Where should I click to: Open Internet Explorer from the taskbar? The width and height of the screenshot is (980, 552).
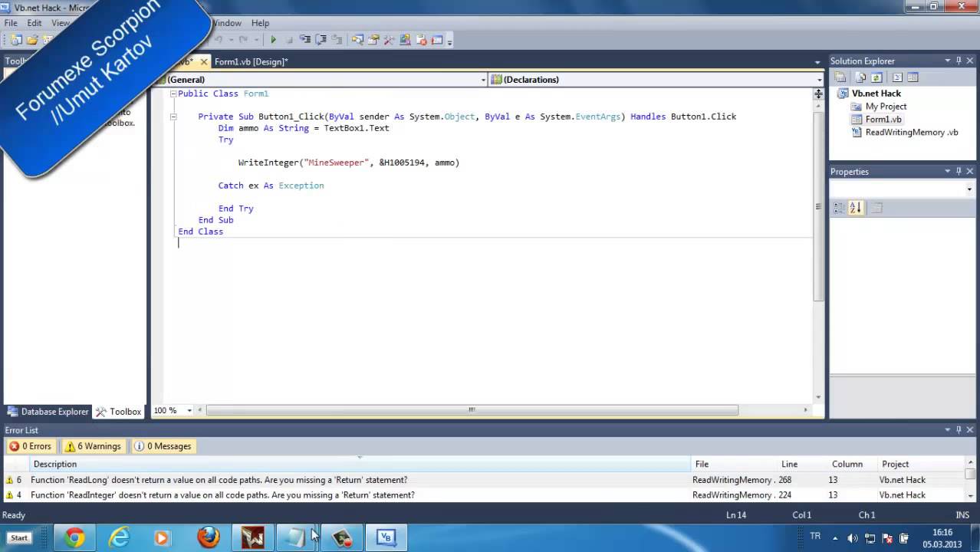[119, 537]
